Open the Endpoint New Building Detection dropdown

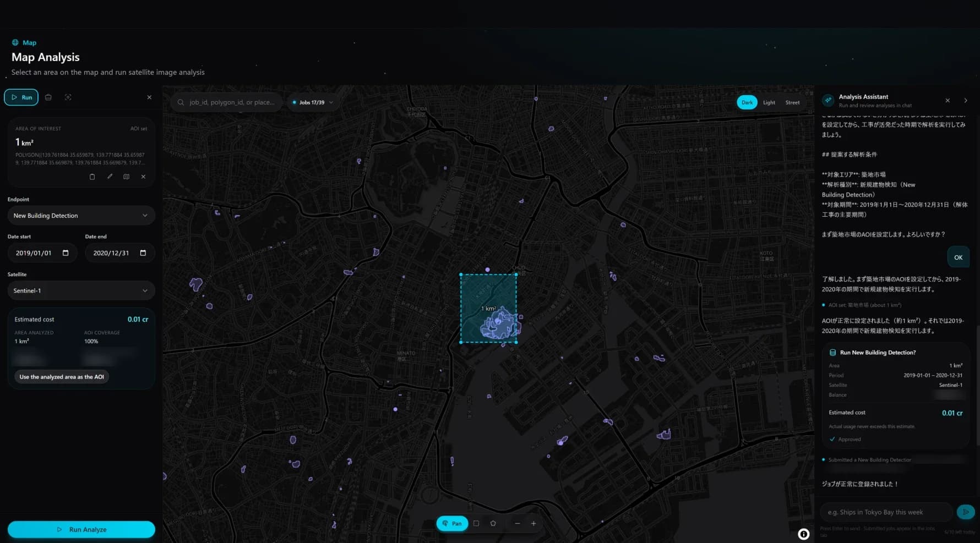coord(81,216)
